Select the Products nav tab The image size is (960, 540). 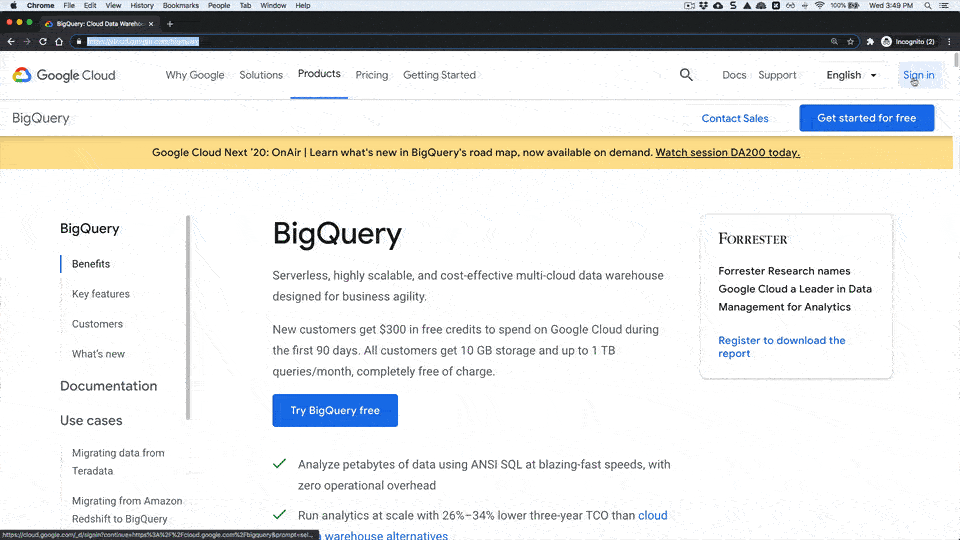[x=319, y=73]
